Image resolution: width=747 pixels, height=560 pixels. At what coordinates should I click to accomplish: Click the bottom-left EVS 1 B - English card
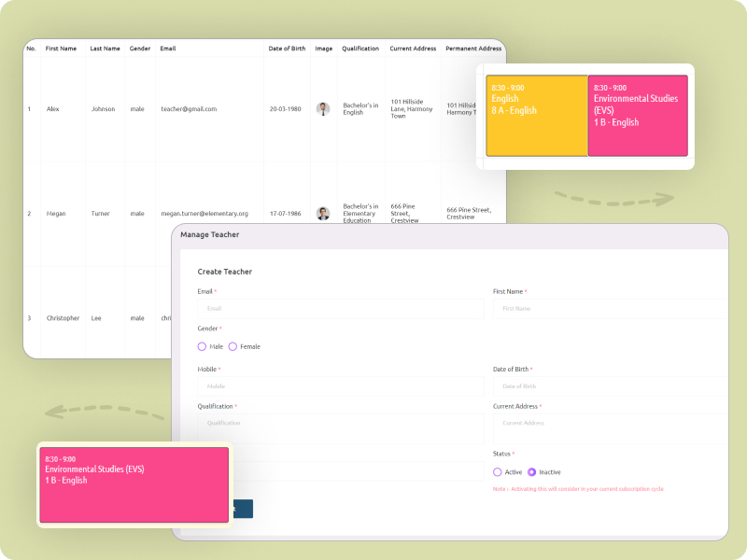[134, 483]
